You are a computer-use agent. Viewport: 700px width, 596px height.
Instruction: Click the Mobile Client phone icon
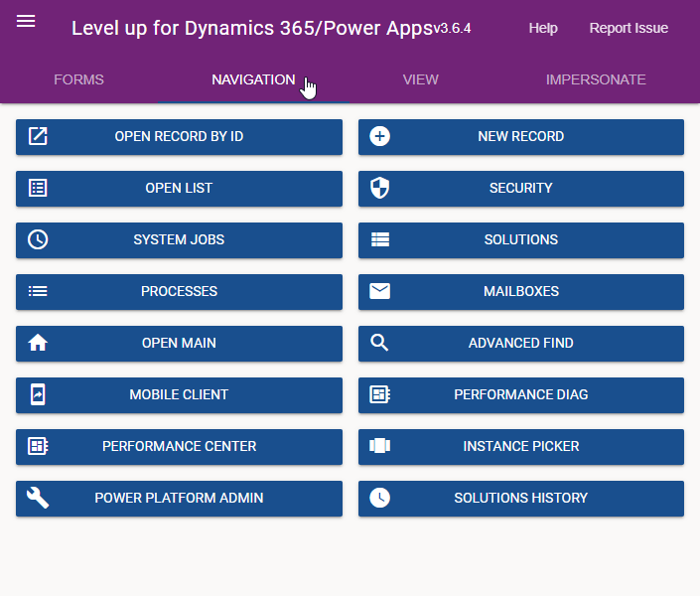38,394
